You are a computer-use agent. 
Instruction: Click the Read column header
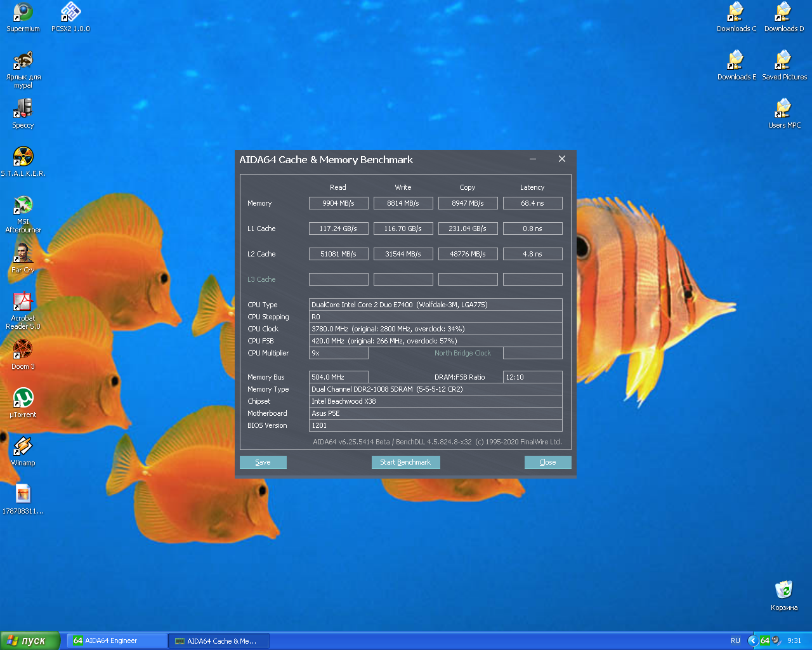tap(338, 187)
